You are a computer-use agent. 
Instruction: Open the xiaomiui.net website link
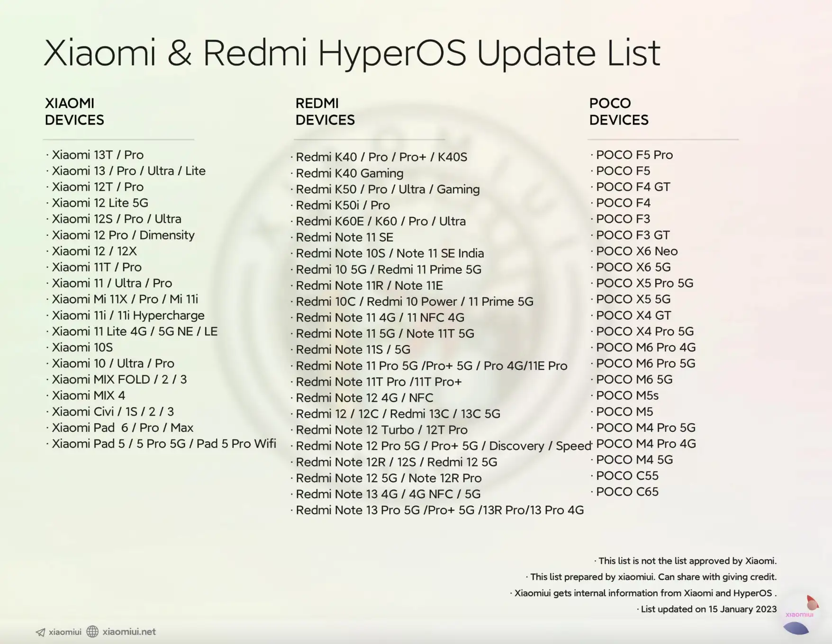[x=129, y=632]
